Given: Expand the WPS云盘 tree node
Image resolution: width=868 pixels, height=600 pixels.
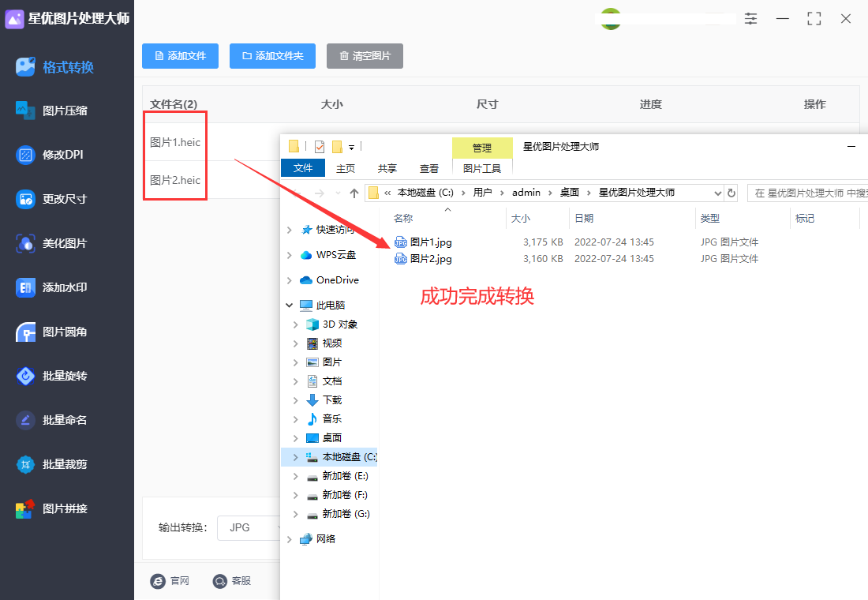Looking at the screenshot, I should click(x=289, y=255).
